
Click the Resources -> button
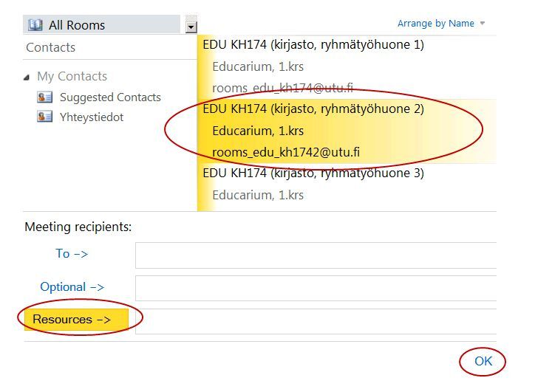[x=72, y=320]
